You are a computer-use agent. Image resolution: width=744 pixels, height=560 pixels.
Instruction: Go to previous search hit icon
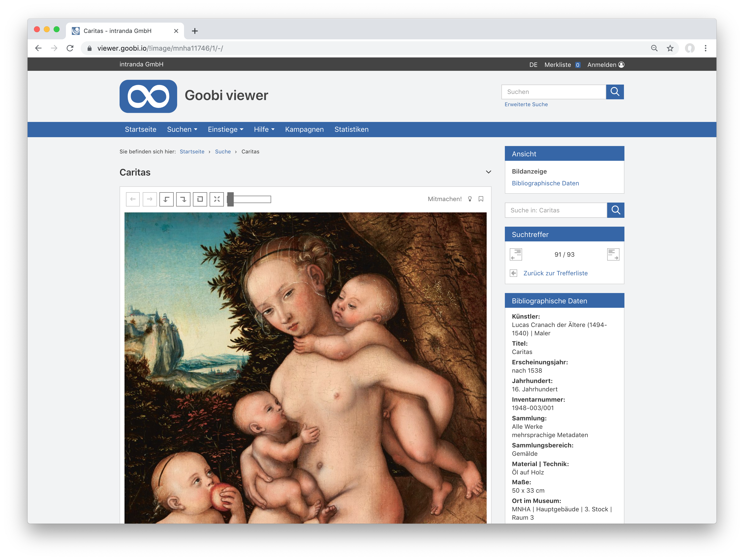tap(516, 254)
